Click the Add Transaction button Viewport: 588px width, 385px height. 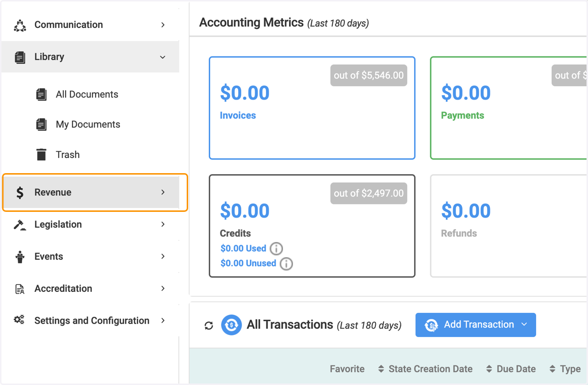coord(475,325)
